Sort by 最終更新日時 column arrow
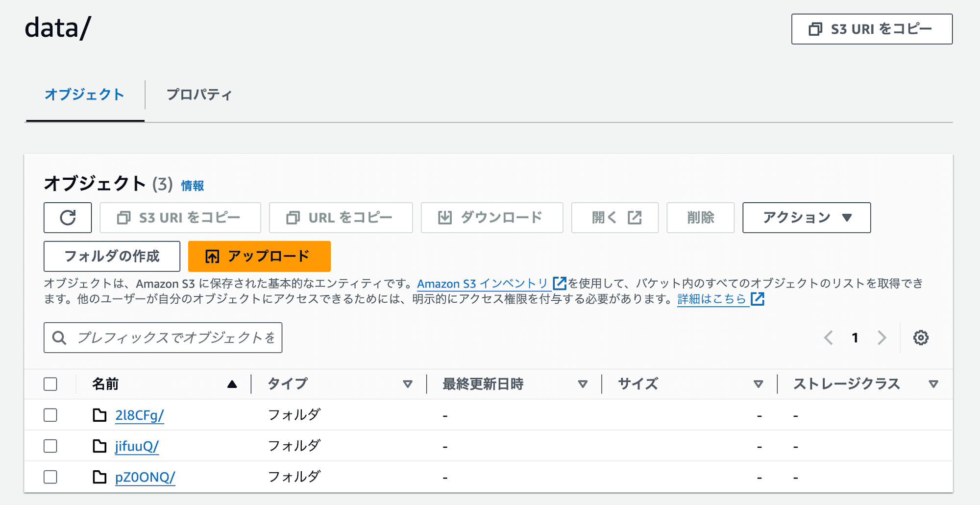980x505 pixels. (x=583, y=385)
